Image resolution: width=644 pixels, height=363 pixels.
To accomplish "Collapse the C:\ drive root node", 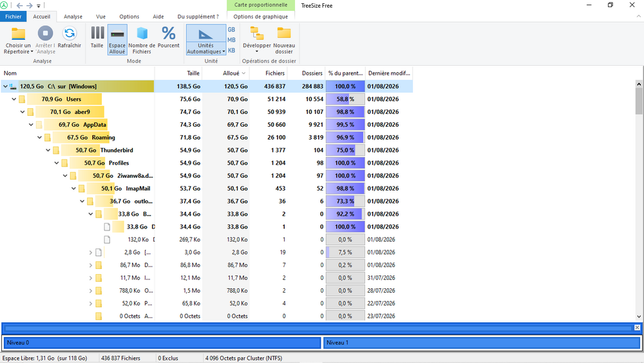I will 5,86.
